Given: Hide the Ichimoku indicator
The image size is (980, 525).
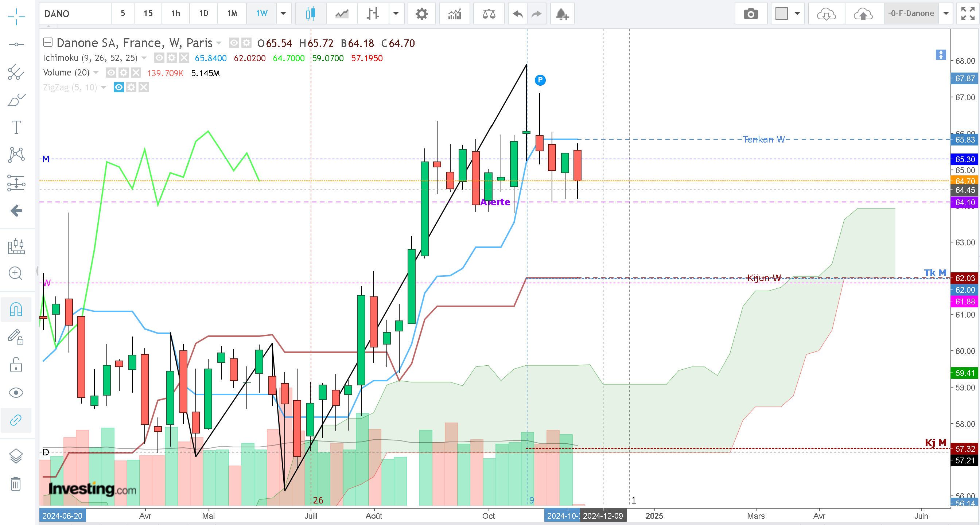Looking at the screenshot, I should coord(159,58).
